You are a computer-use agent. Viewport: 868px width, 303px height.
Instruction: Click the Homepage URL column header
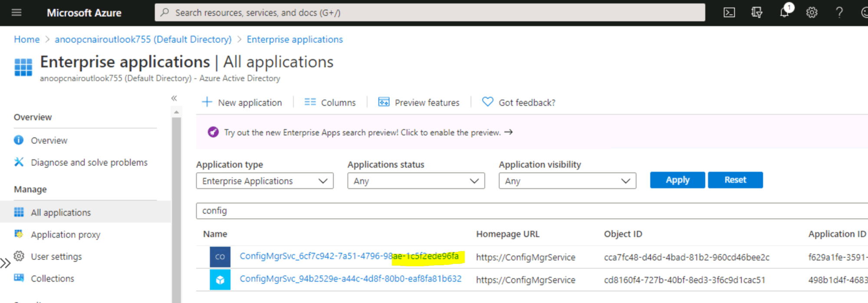pos(508,234)
